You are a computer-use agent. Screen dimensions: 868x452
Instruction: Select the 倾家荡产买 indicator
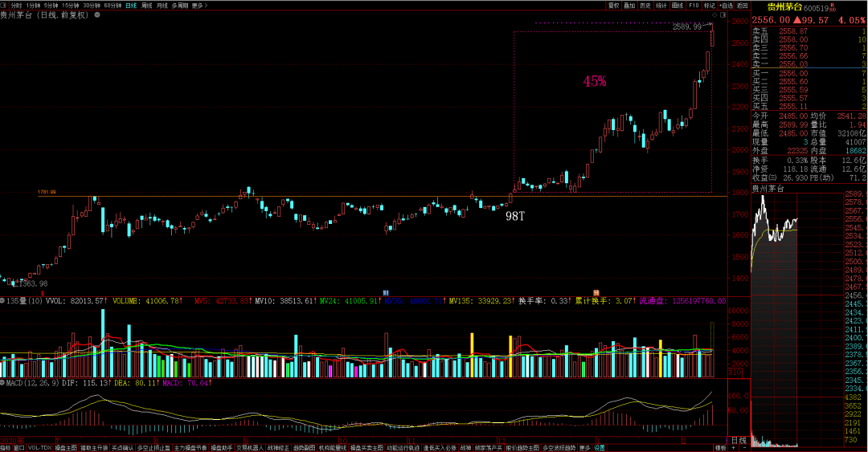pyautogui.click(x=489, y=447)
